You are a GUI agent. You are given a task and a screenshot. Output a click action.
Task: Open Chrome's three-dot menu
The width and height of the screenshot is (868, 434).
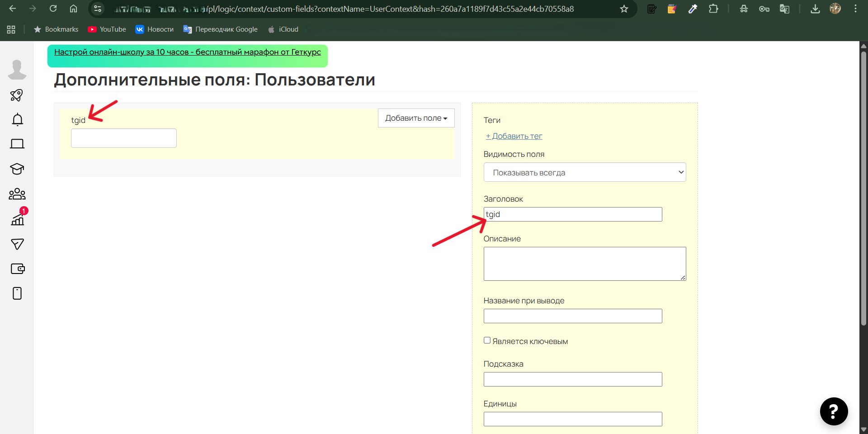point(856,9)
